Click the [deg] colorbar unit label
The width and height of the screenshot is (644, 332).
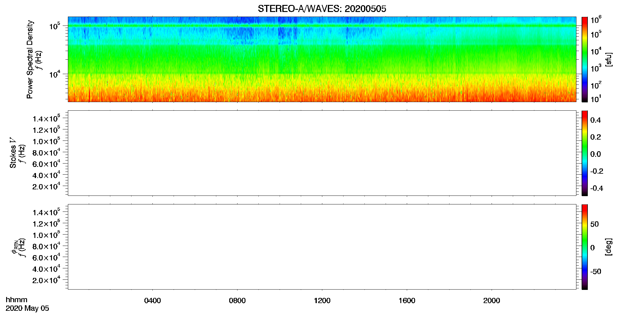[x=609, y=247]
